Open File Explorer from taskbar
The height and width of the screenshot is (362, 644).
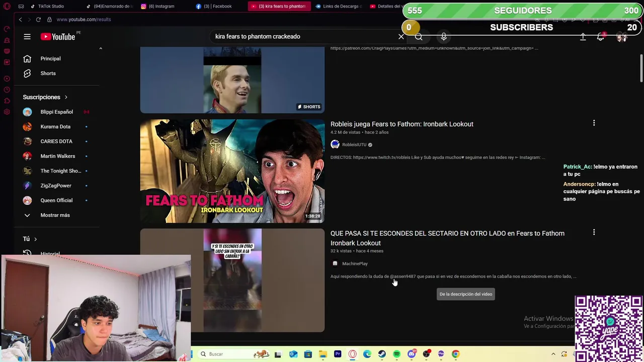(x=323, y=354)
